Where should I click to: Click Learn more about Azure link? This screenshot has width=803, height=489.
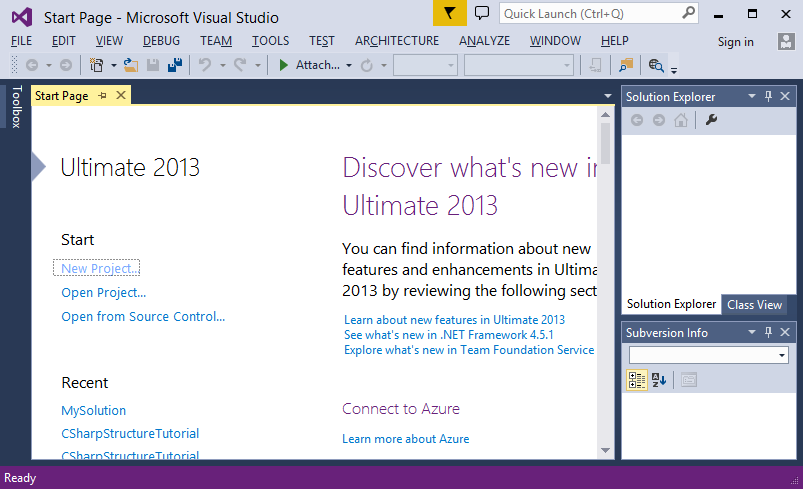(406, 439)
